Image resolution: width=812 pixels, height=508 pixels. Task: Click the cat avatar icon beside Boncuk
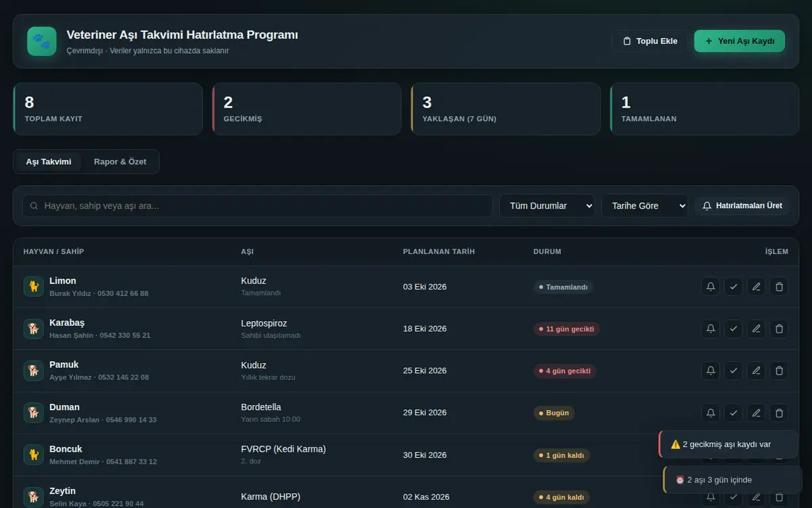[x=34, y=454]
